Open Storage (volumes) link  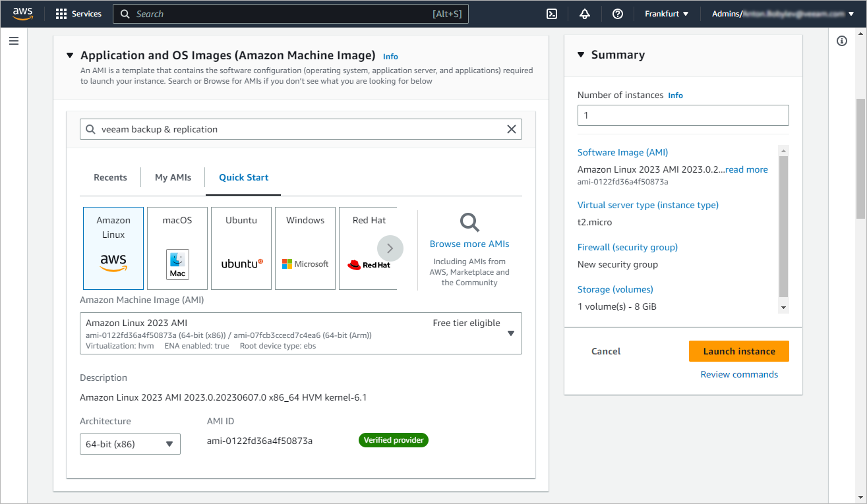coord(615,289)
